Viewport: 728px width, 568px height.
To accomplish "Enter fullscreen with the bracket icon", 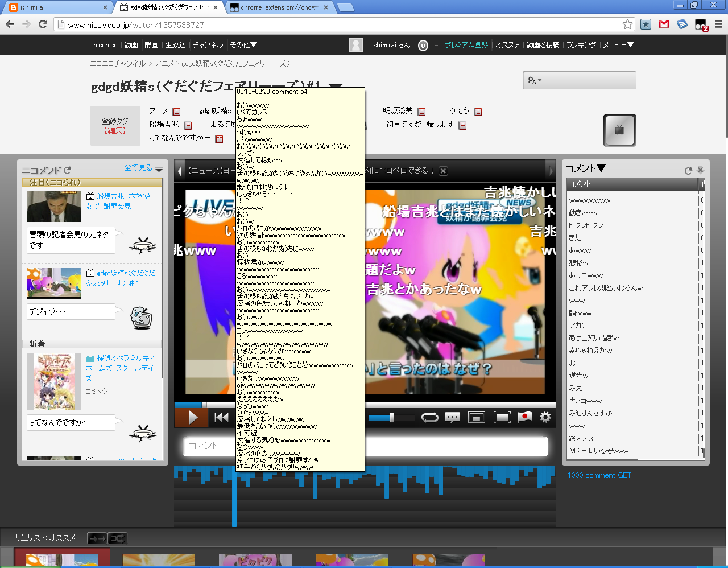I will point(502,418).
